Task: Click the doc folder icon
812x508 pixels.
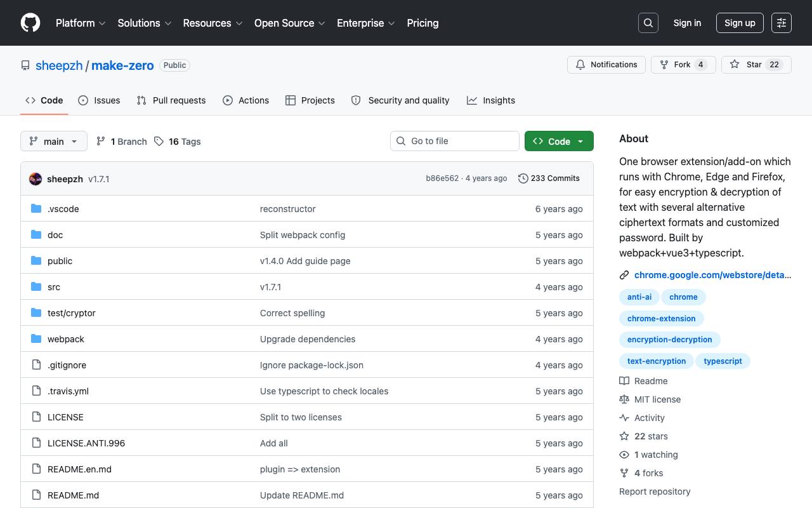Action: (x=36, y=235)
